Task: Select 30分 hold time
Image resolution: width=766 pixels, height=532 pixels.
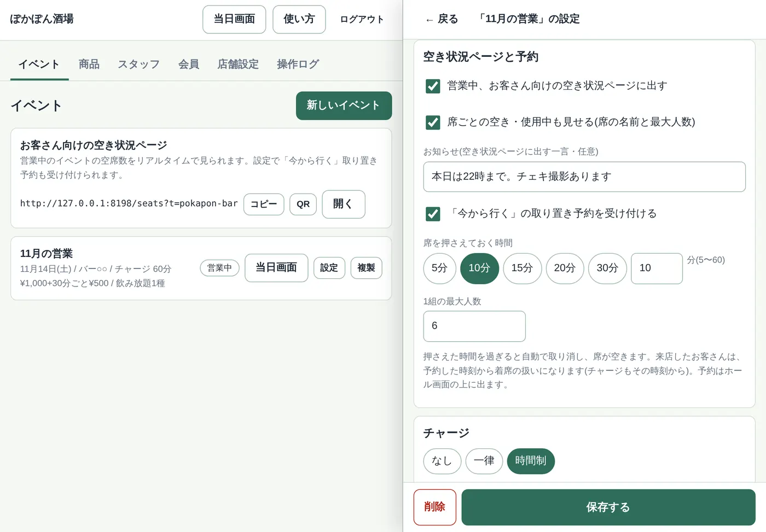Action: click(607, 268)
